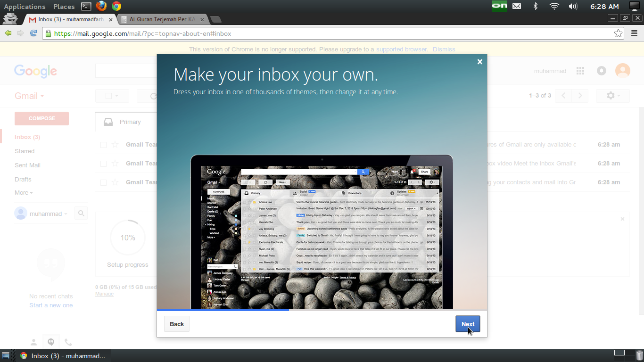Click the COMPOSE button

pyautogui.click(x=42, y=118)
